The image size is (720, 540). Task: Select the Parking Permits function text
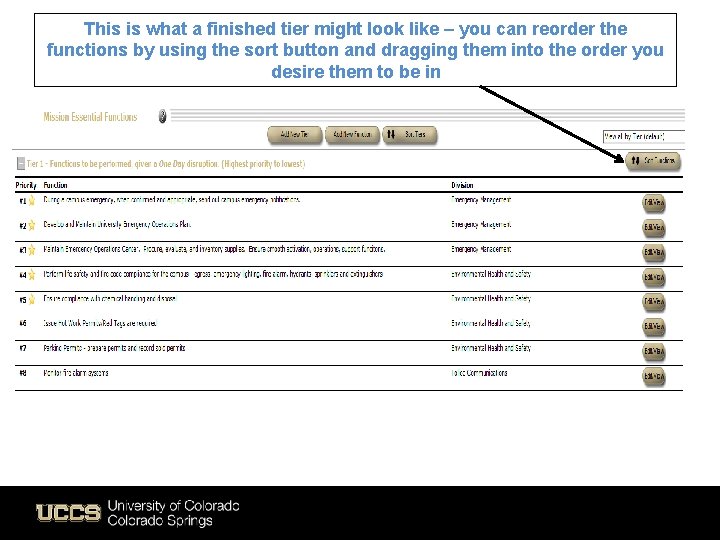tap(114, 348)
